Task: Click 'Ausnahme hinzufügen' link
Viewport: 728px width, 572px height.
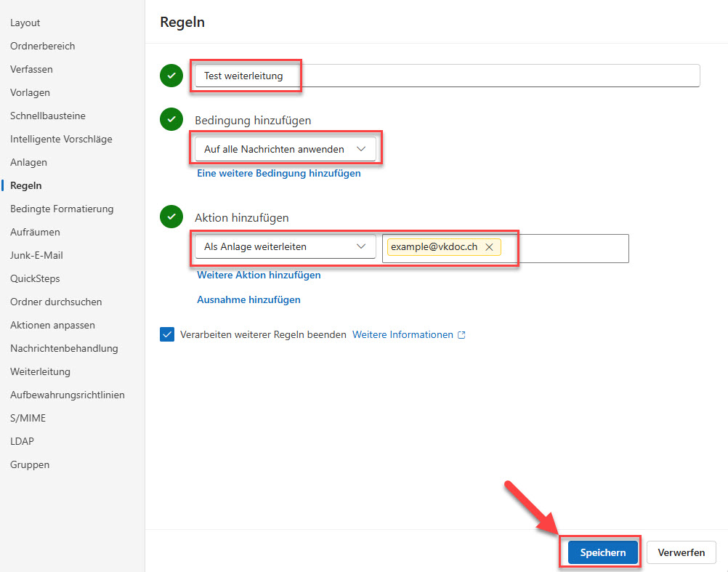Action: pyautogui.click(x=248, y=299)
